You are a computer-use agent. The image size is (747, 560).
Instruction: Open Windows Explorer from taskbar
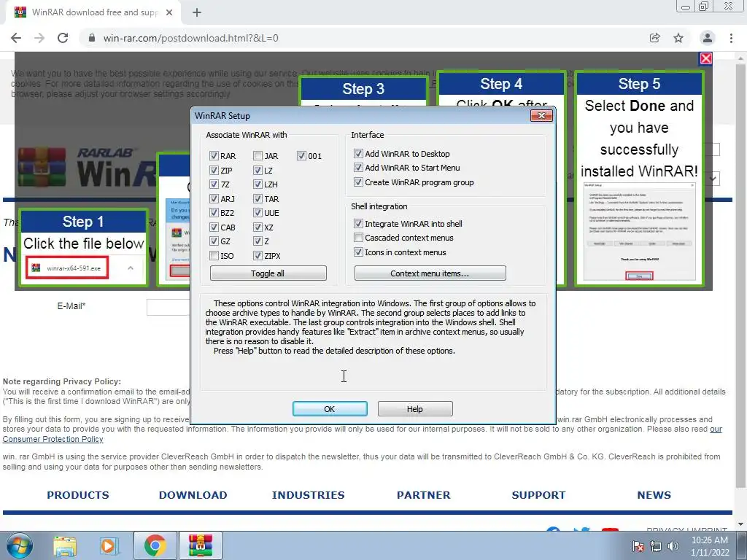pos(65,545)
